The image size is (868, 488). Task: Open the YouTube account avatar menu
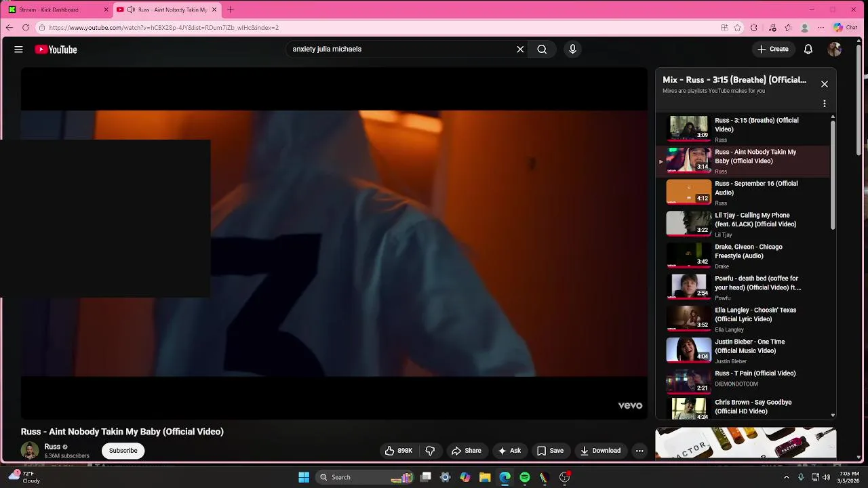835,49
